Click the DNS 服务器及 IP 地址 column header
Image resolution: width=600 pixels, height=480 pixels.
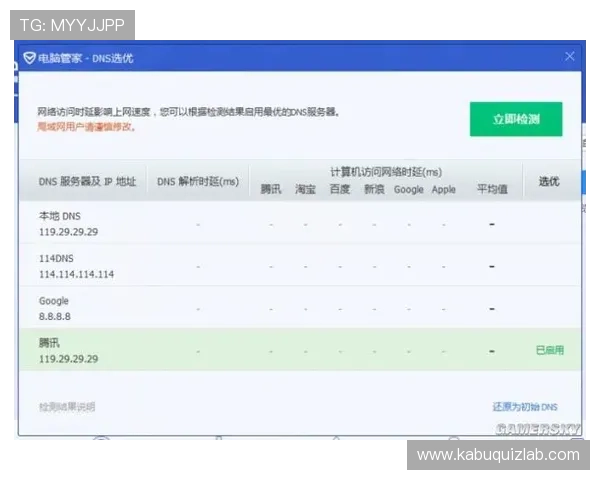point(87,181)
